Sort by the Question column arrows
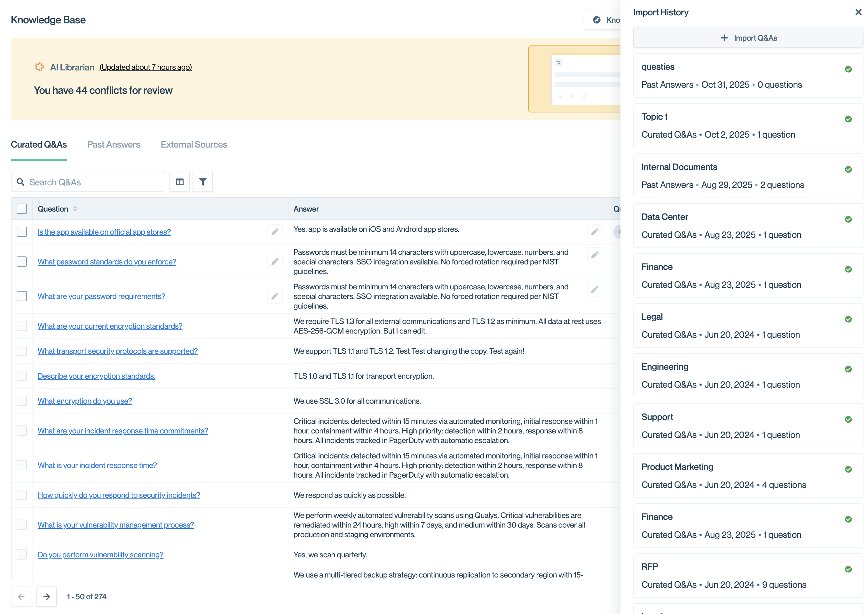Image resolution: width=868 pixels, height=614 pixels. tap(75, 209)
